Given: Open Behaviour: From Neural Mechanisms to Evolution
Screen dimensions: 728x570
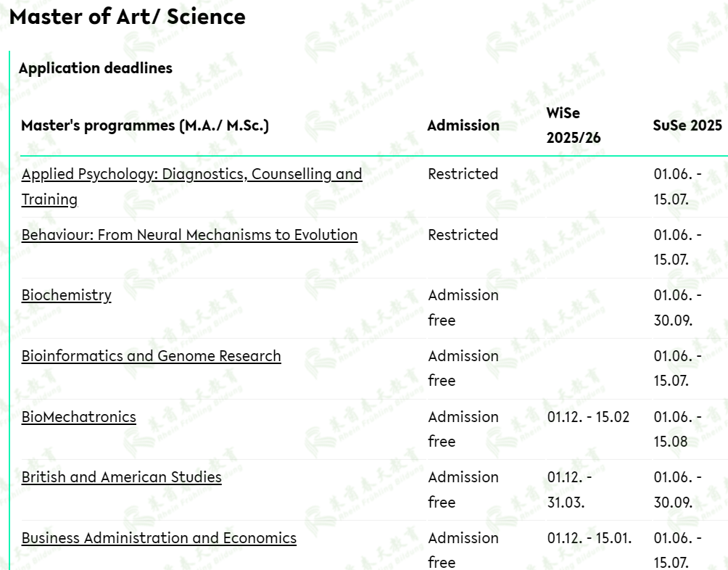Looking at the screenshot, I should (x=189, y=235).
